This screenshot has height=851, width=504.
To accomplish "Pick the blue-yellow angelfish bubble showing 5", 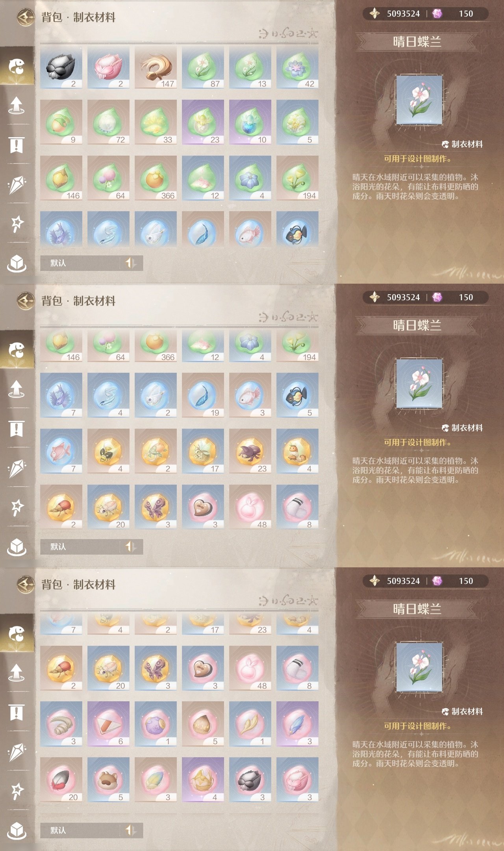I will point(297,395).
